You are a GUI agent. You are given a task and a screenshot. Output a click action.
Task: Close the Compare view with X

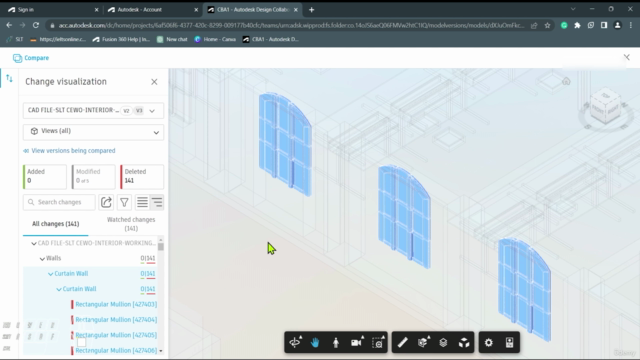click(x=627, y=58)
